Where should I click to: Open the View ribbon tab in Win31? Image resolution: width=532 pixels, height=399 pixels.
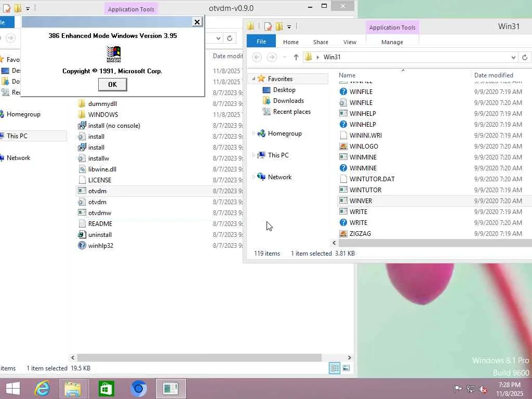click(350, 42)
